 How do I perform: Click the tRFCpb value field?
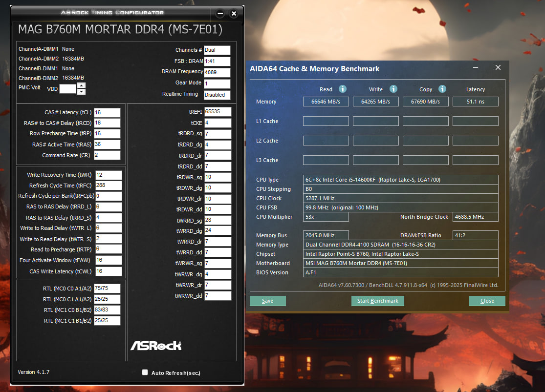109,196
